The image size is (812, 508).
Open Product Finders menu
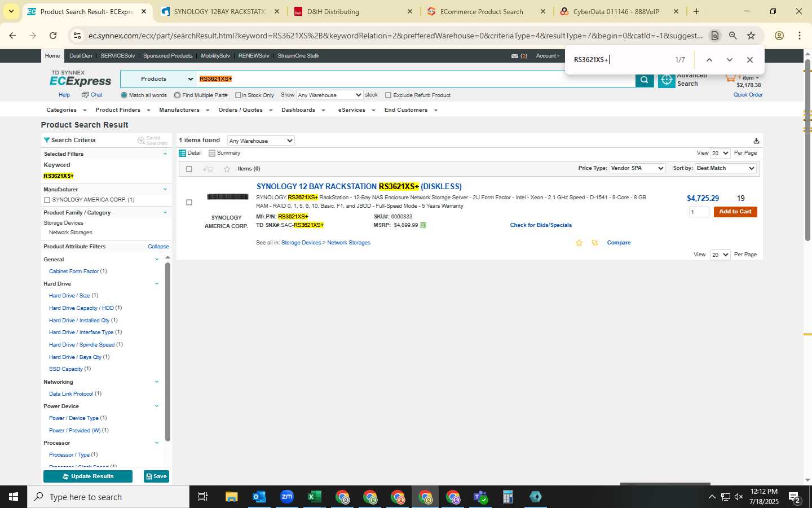(x=122, y=110)
